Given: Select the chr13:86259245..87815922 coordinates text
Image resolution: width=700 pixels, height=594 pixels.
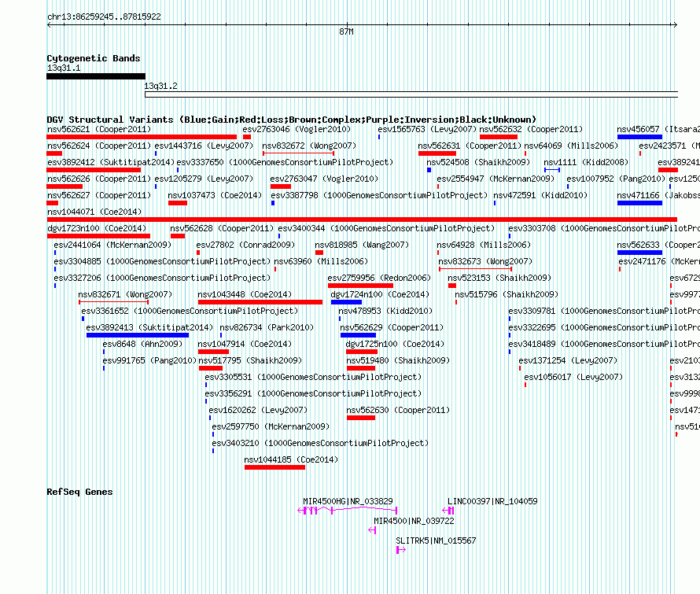Looking at the screenshot, I should [x=104, y=17].
